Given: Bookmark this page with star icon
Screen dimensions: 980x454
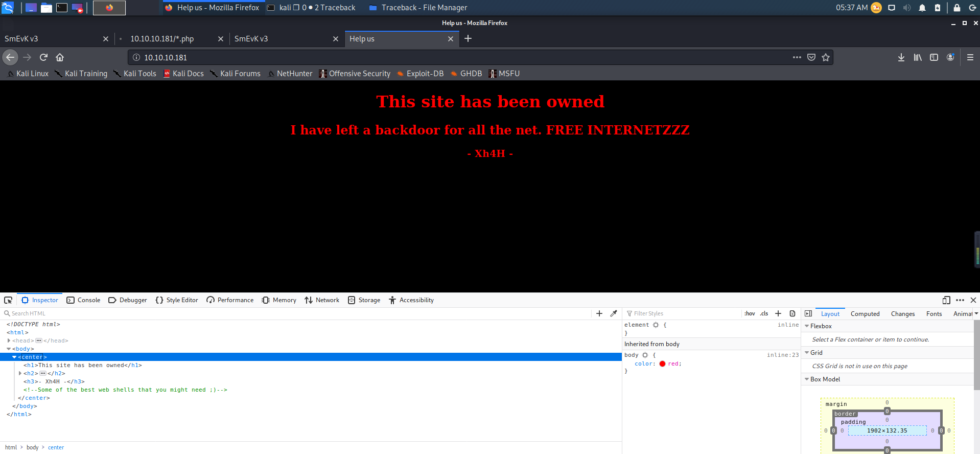Looking at the screenshot, I should click(826, 57).
